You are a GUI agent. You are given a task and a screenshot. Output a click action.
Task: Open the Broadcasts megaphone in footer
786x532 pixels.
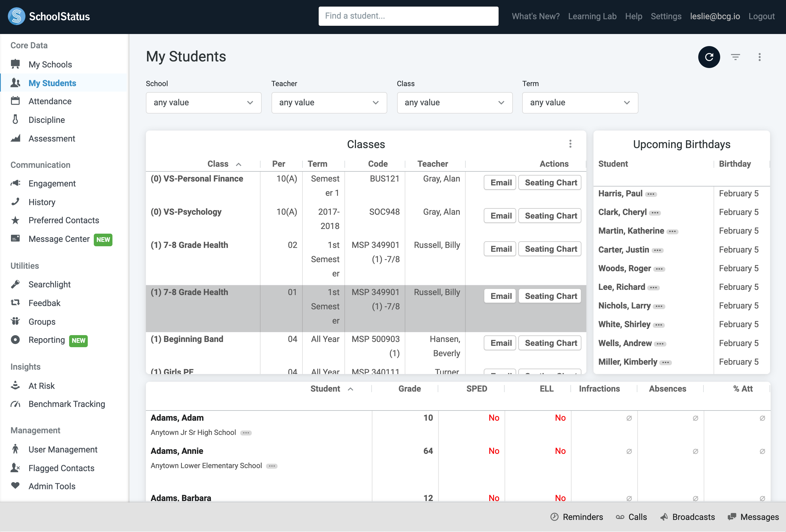coord(664,517)
